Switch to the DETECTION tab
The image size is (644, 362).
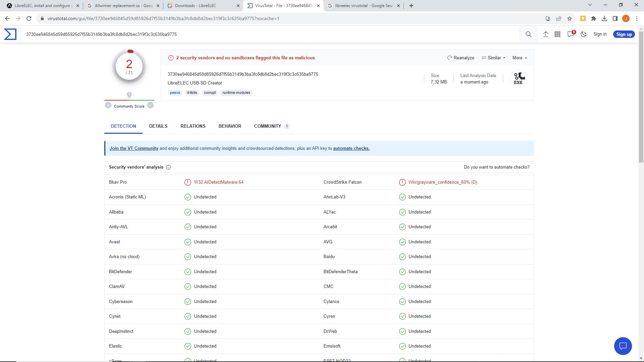123,126
